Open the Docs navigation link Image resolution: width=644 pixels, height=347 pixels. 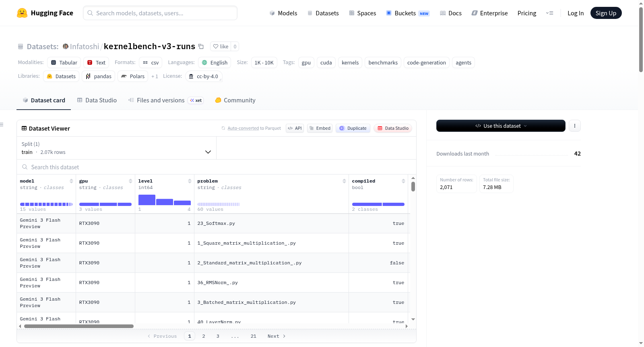[x=451, y=13]
